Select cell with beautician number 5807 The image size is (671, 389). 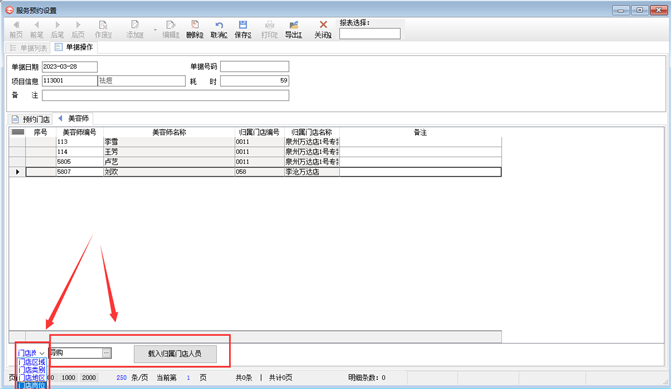pyautogui.click(x=80, y=172)
